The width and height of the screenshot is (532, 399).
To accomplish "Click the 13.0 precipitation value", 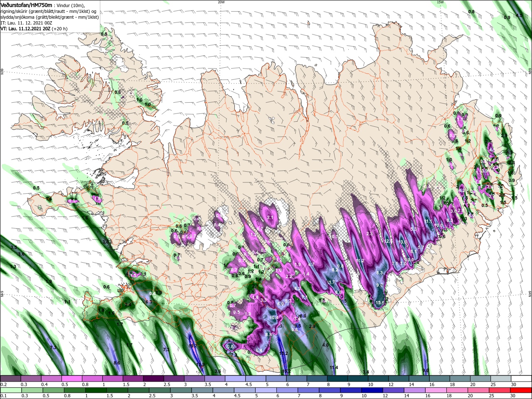I will click(402, 242).
